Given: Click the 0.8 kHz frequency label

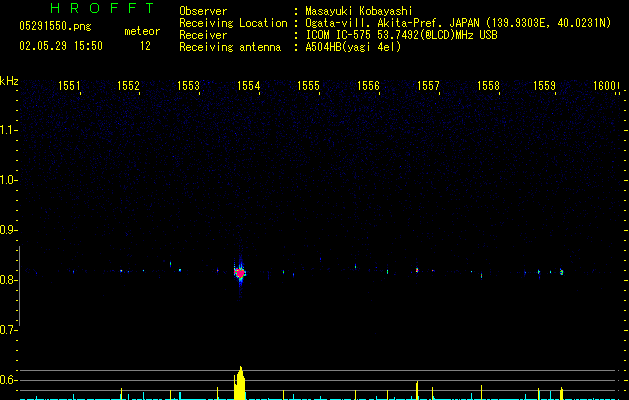Looking at the screenshot, I should (x=8, y=280).
